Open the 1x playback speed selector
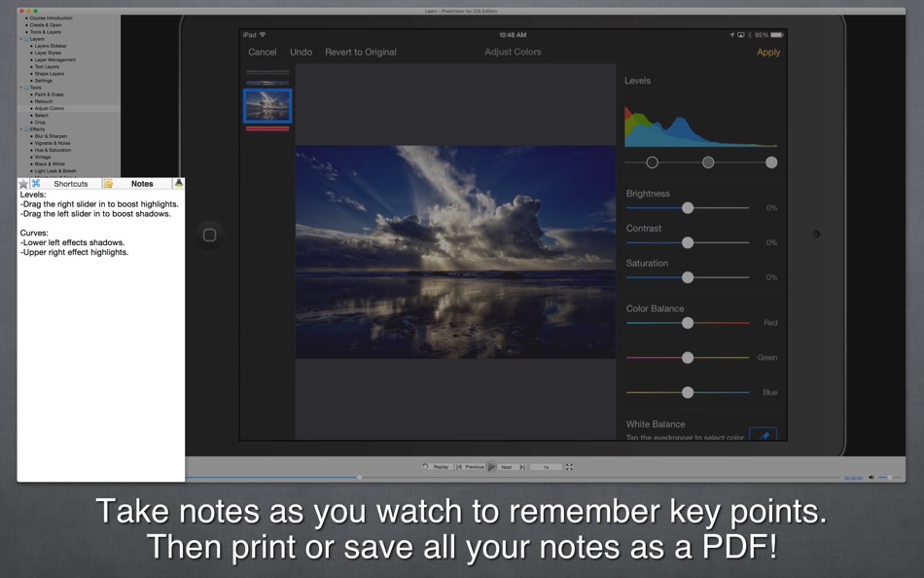The image size is (924, 578). click(x=546, y=467)
